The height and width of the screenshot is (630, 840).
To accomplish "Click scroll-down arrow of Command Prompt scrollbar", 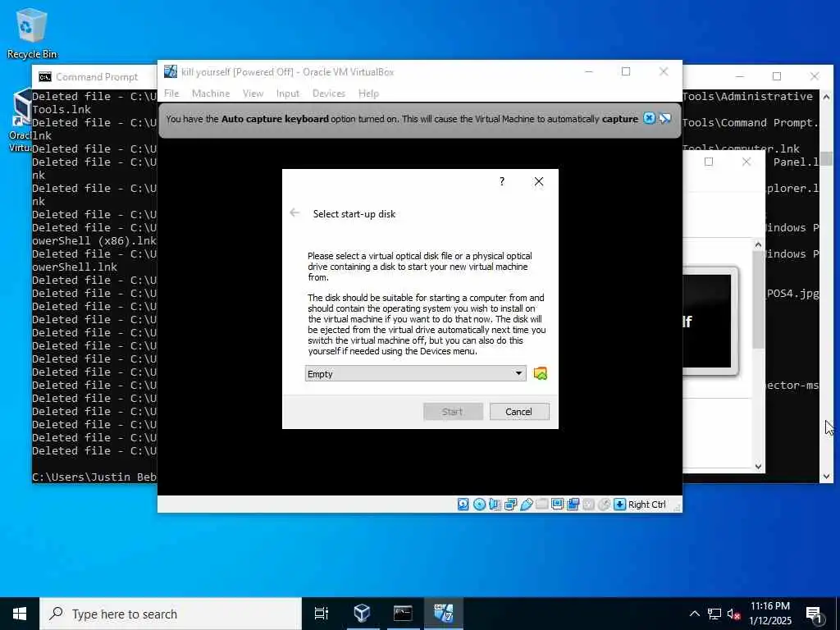I will click(826, 477).
